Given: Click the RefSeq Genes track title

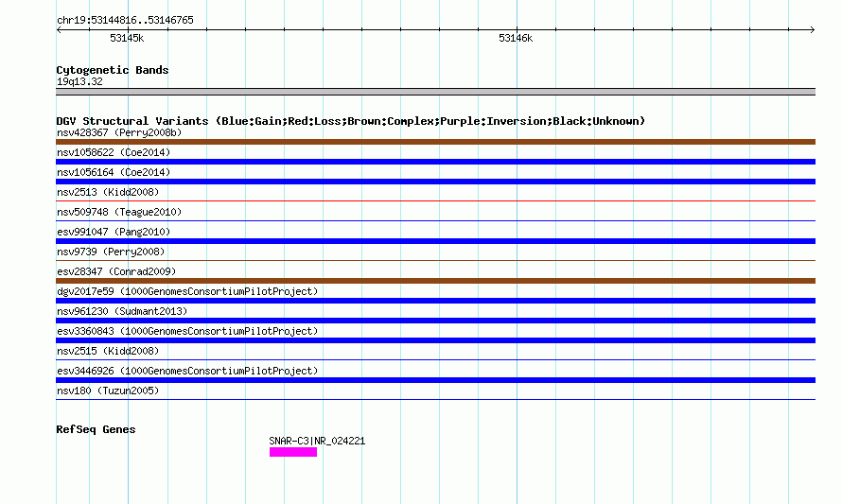Looking at the screenshot, I should tap(96, 429).
